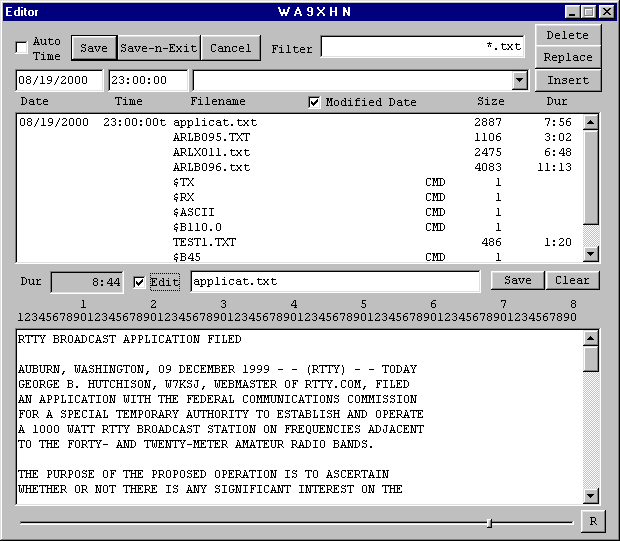Click the Filename column header

point(218,101)
